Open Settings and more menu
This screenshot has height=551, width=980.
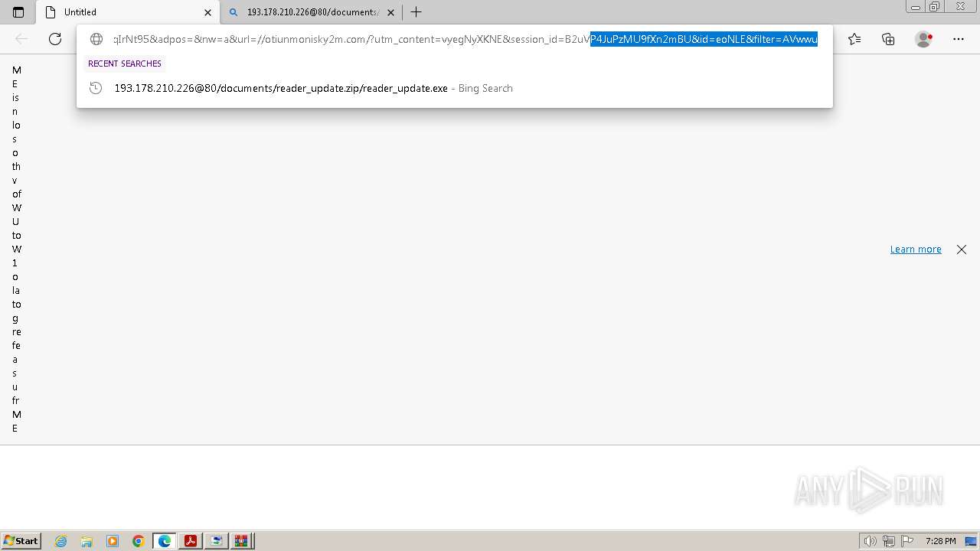tap(959, 39)
